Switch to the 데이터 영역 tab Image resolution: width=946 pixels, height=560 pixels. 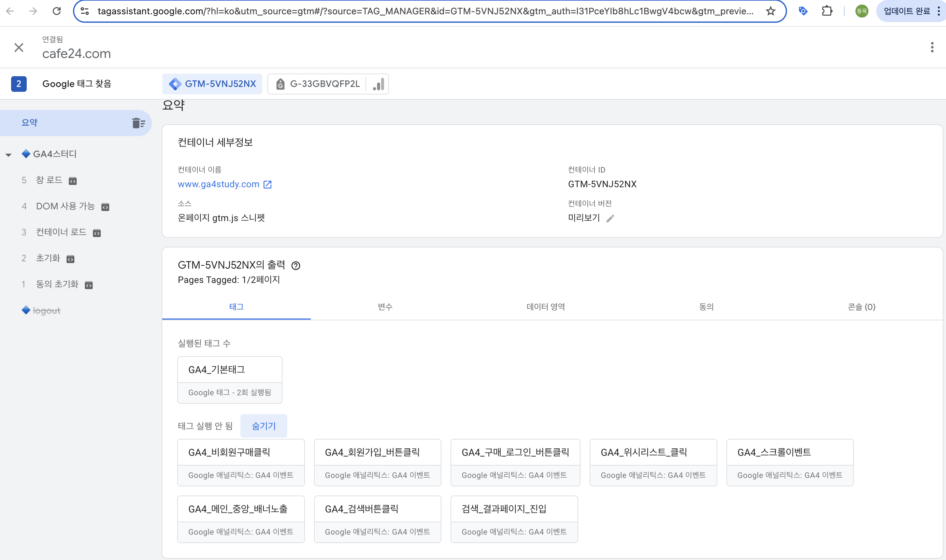tap(545, 307)
